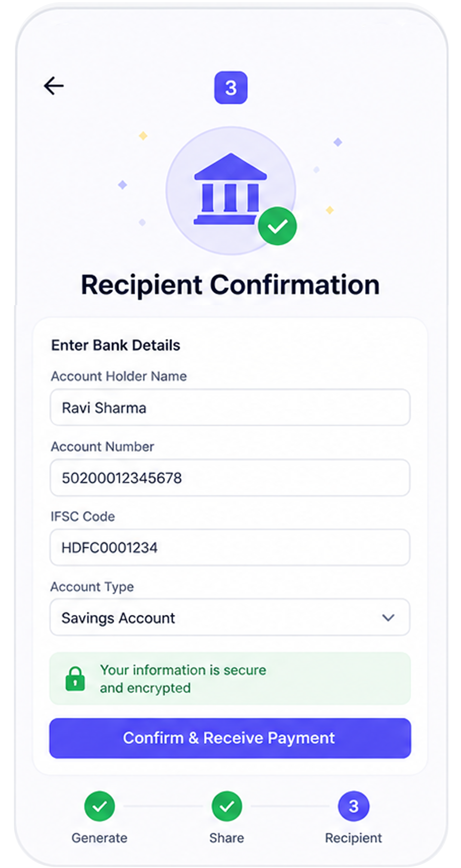Tap the green padlock security icon
Screen dimensions: 461x868
[x=75, y=679]
